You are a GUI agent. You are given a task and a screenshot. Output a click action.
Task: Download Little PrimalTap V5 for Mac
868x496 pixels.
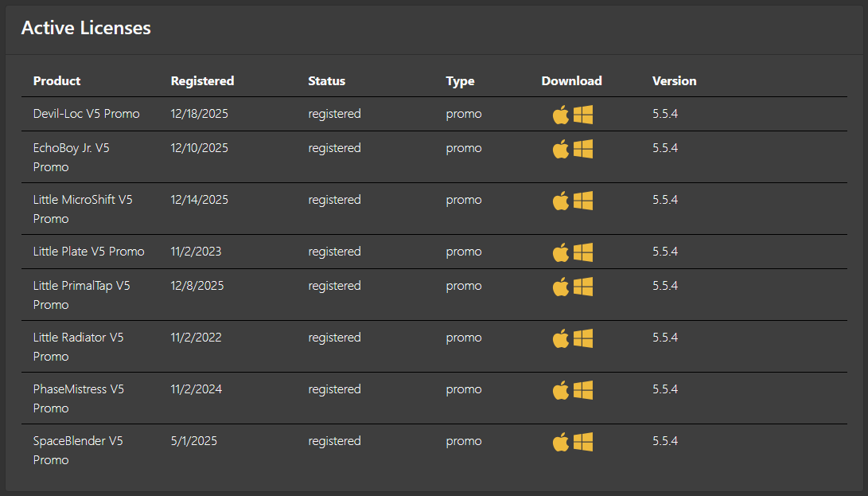[x=561, y=287]
